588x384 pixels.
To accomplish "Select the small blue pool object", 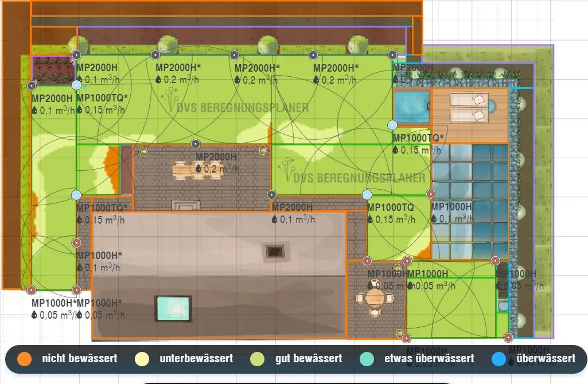I will tap(411, 107).
